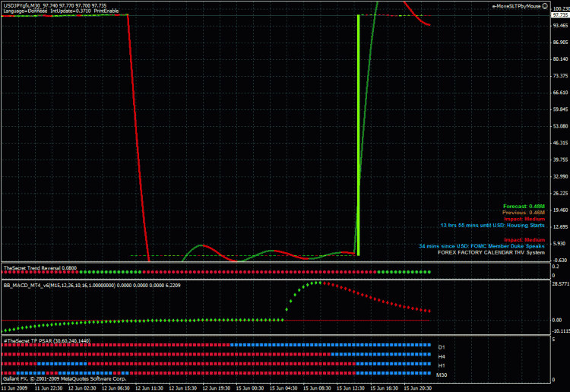Click the smiley icon beside e-MoveSLTPbyMouse
Viewport: 570px width, 392px height.
coord(545,6)
